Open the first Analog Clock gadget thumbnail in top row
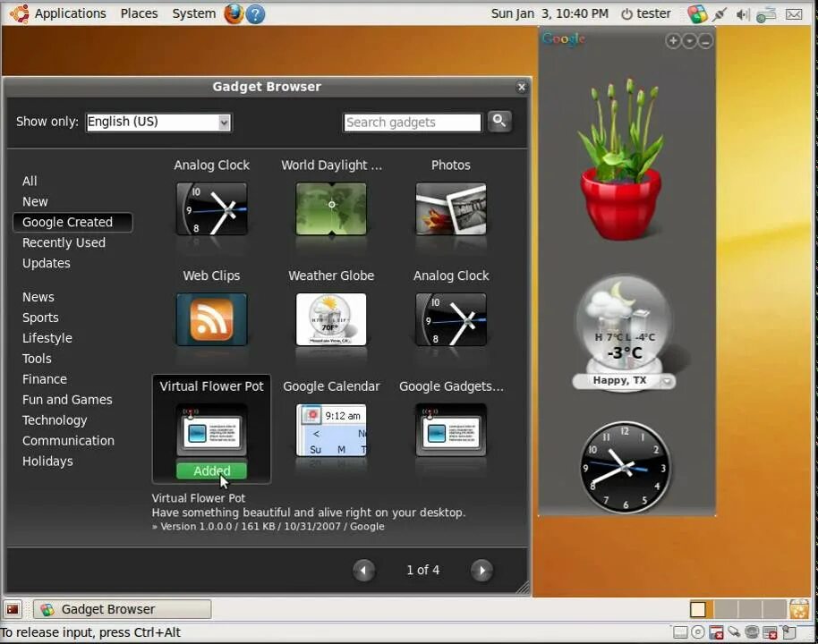Screen dimensions: 818x644 212,208
